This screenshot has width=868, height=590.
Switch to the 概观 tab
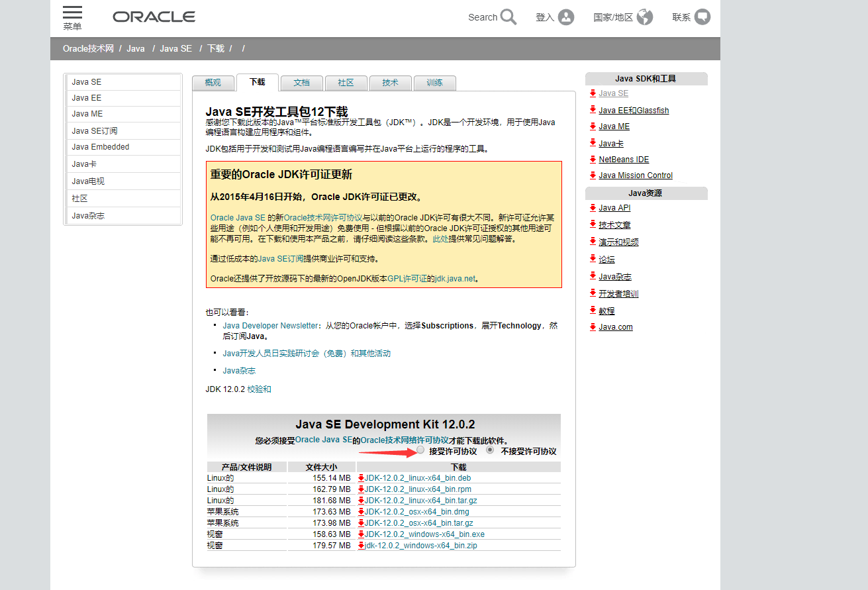click(x=213, y=83)
